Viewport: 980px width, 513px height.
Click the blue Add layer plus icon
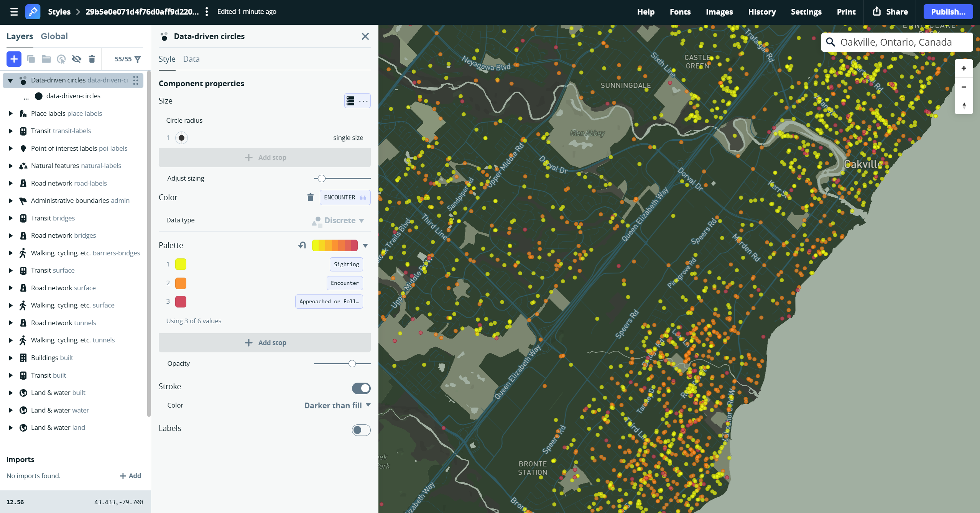click(x=14, y=59)
